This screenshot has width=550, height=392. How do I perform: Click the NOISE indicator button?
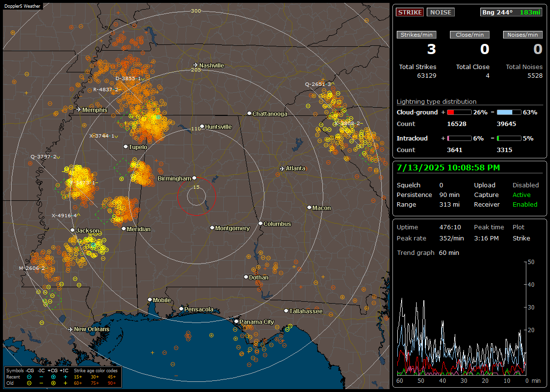point(441,12)
